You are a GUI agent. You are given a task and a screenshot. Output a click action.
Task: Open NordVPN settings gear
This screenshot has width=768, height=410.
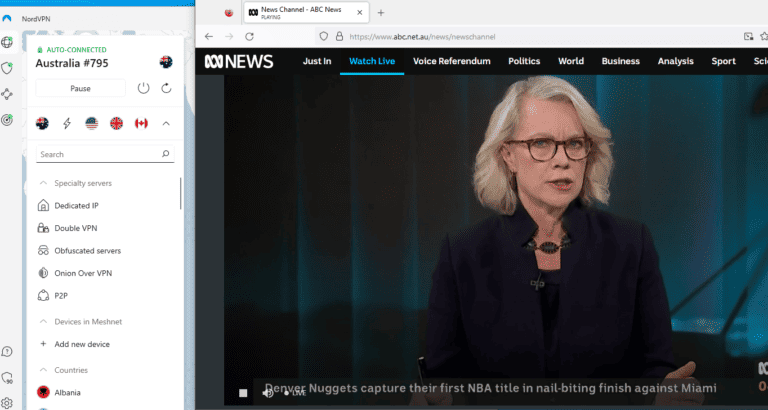tap(7, 403)
